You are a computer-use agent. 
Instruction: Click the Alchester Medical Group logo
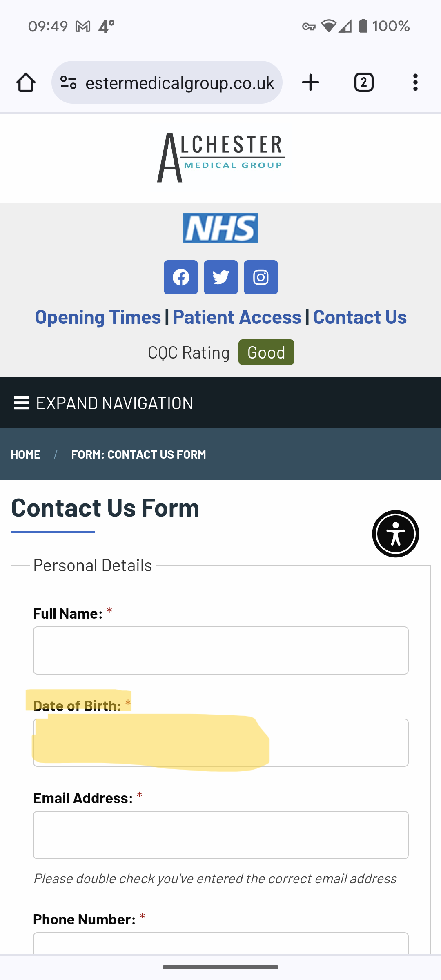(x=221, y=158)
